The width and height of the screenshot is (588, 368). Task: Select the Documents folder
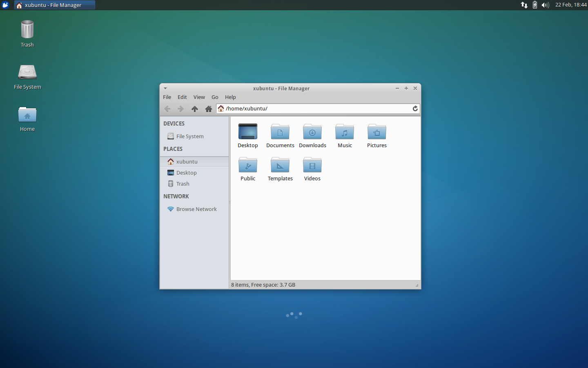(280, 132)
